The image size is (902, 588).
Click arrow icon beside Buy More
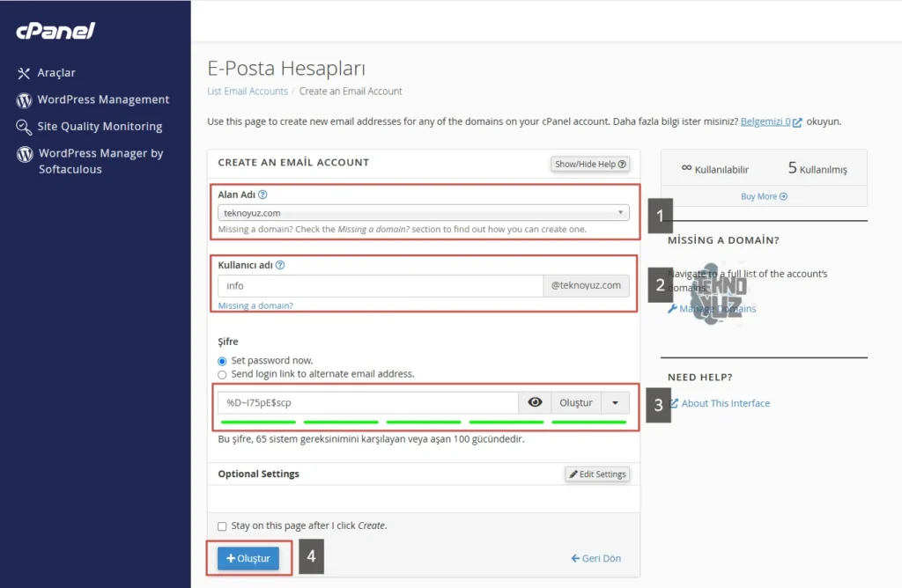point(783,196)
